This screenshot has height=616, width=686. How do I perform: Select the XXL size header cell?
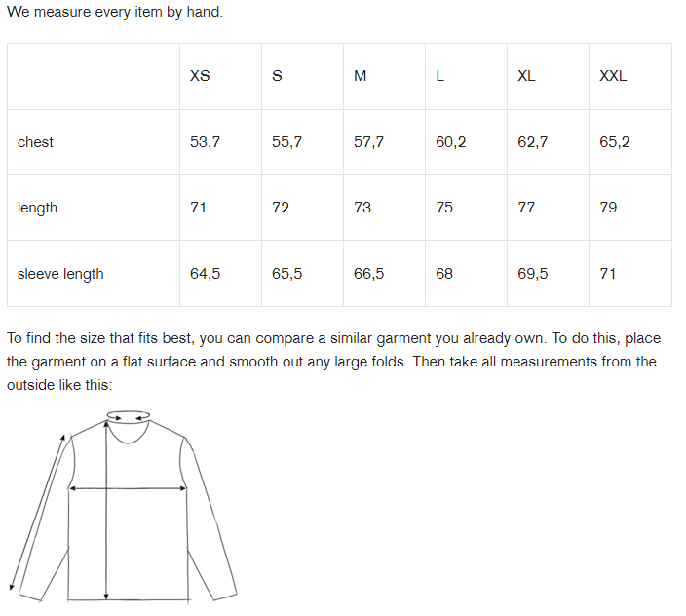(613, 76)
